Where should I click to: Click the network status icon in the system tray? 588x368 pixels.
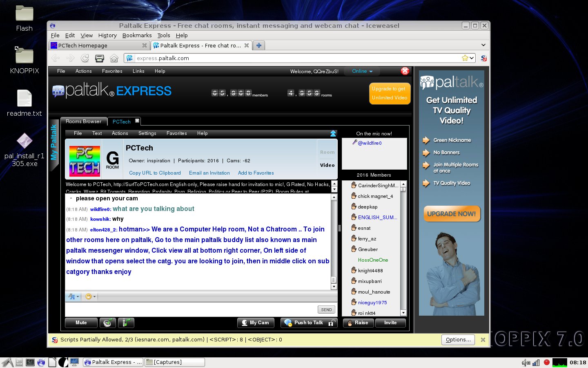[x=536, y=362]
